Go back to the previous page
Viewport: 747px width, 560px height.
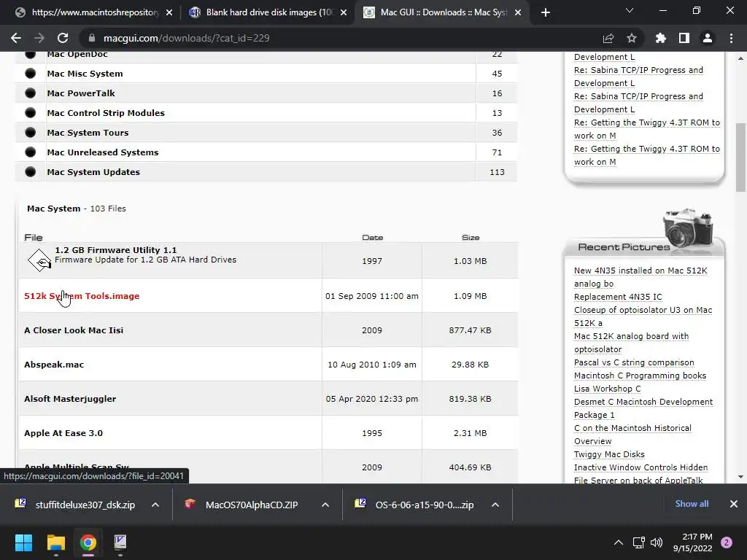[x=16, y=38]
